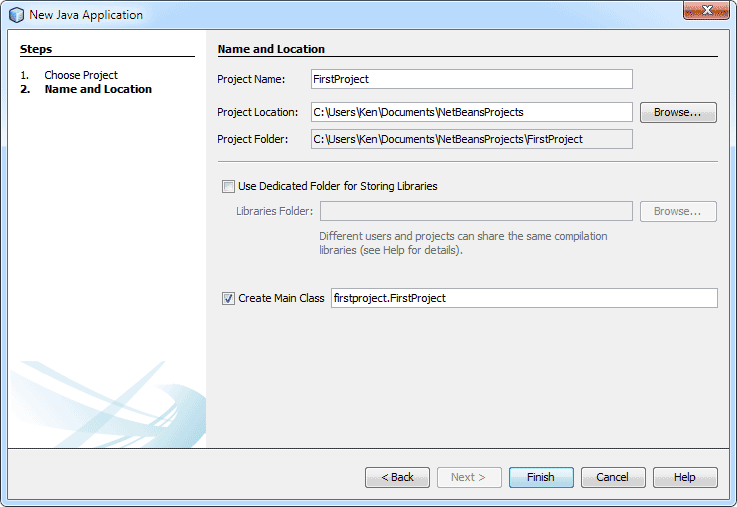Edit the main class name field
Screen dimensions: 737x507
click(524, 298)
